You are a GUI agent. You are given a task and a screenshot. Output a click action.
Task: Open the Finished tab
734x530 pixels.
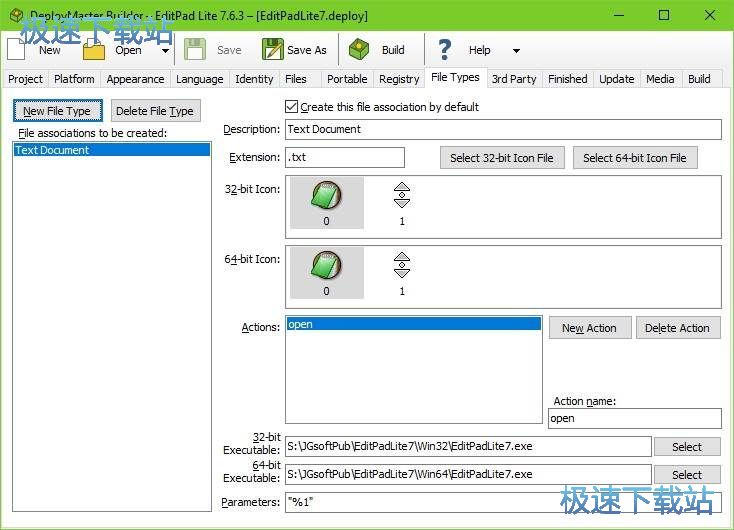[568, 79]
